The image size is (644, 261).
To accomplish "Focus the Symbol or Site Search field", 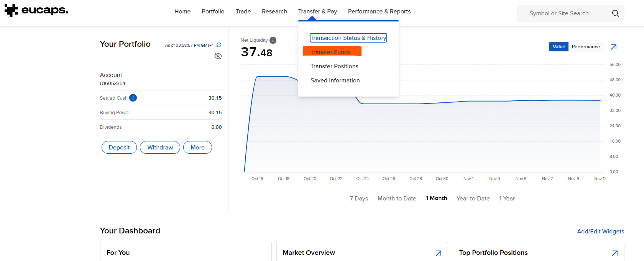I will [570, 13].
